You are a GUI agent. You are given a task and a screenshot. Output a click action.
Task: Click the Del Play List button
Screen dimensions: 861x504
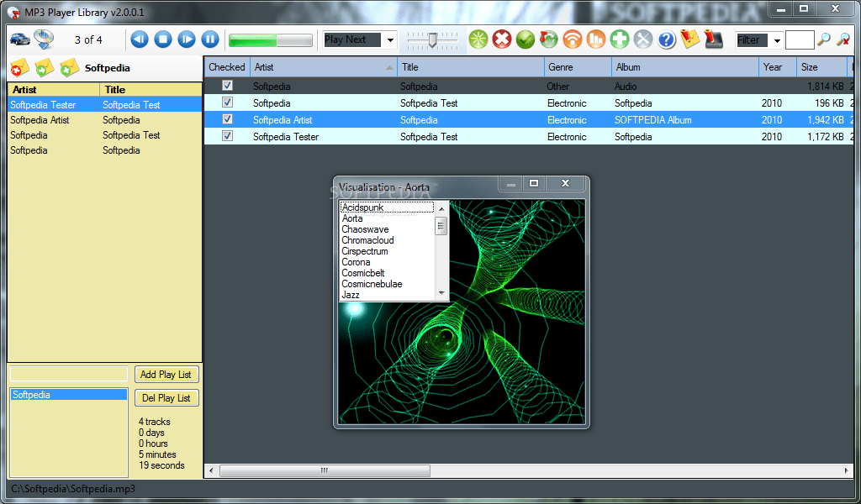pyautogui.click(x=166, y=398)
